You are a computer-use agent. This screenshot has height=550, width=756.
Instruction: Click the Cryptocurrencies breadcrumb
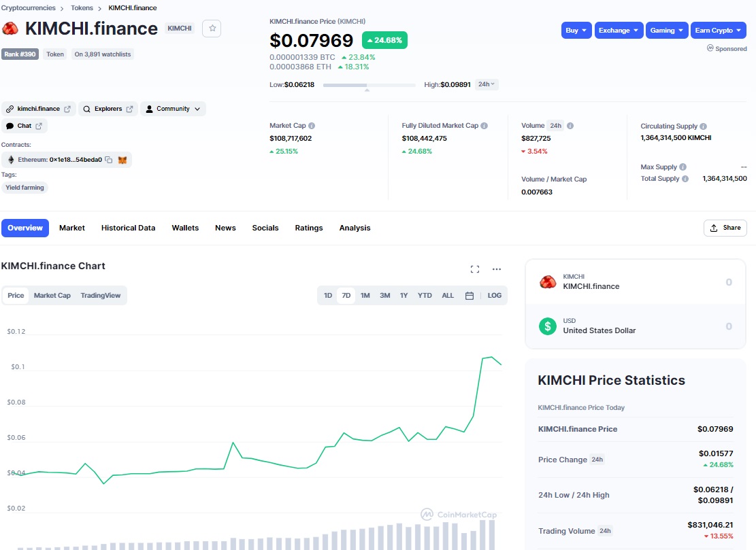tap(28, 7)
